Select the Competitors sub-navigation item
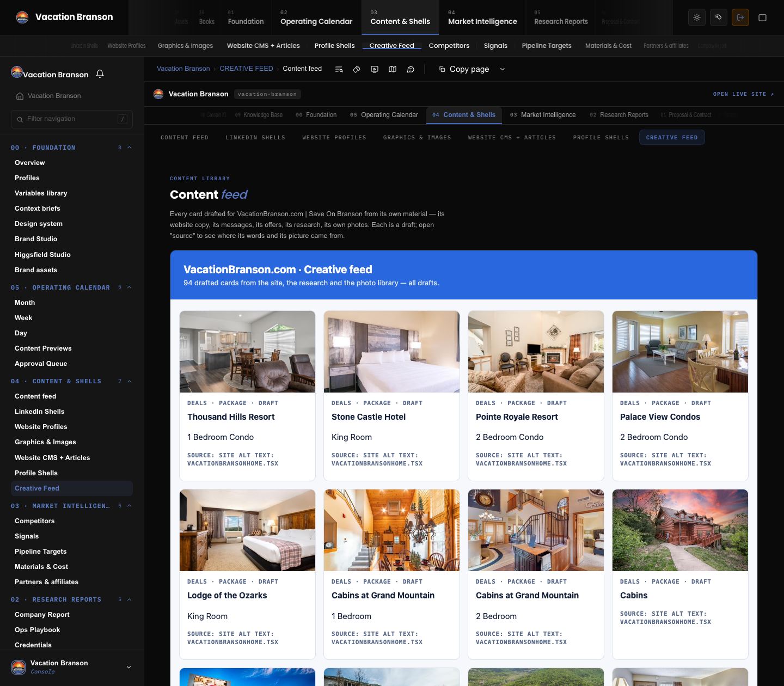This screenshot has height=686, width=784. 449,46
